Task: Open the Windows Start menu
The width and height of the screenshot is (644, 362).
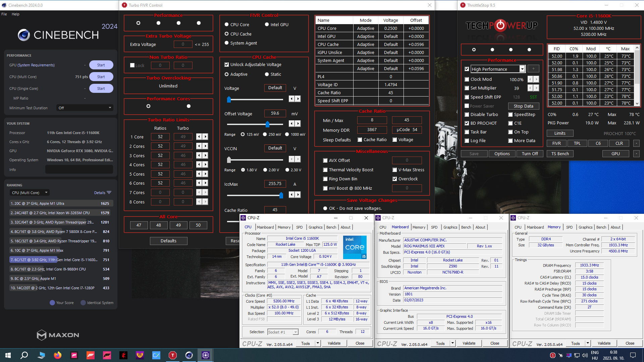Action: (x=8, y=355)
